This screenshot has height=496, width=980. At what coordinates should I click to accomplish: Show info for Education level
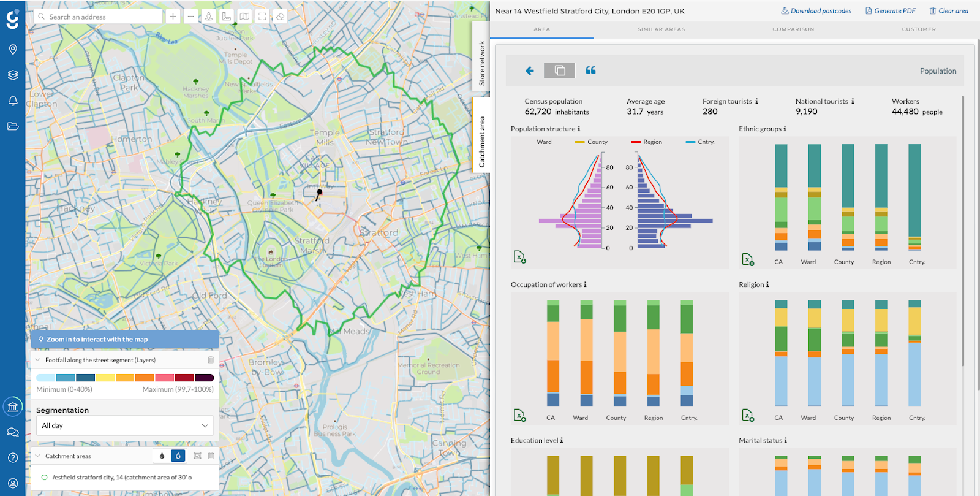coord(562,440)
